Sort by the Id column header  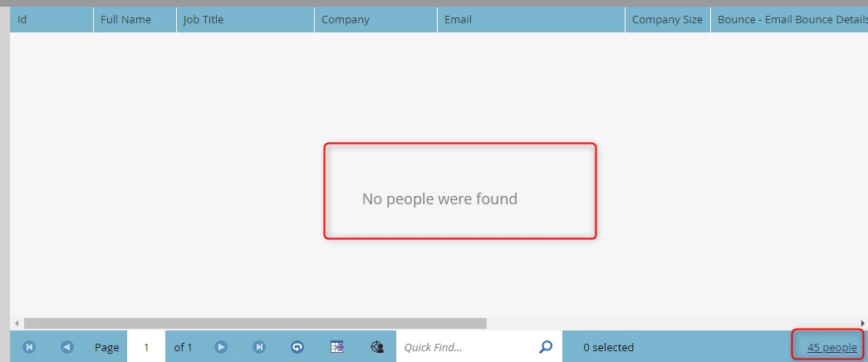(x=51, y=19)
